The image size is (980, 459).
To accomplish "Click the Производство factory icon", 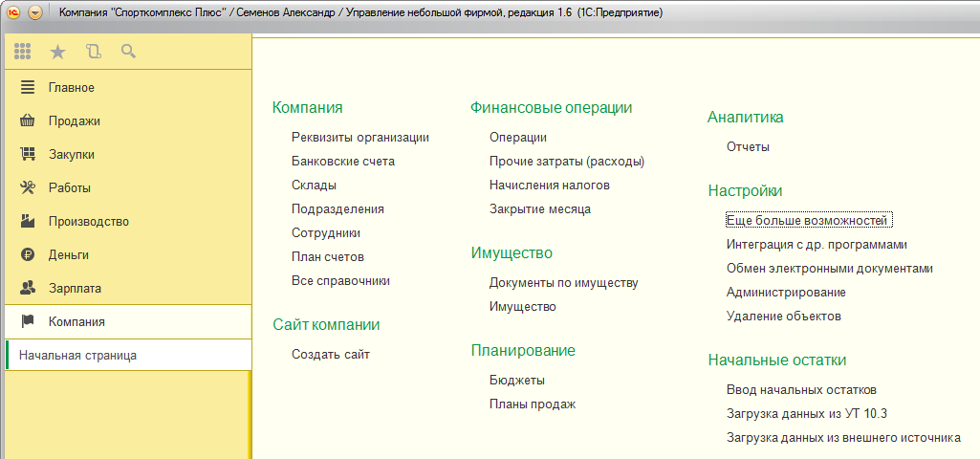I will (28, 221).
